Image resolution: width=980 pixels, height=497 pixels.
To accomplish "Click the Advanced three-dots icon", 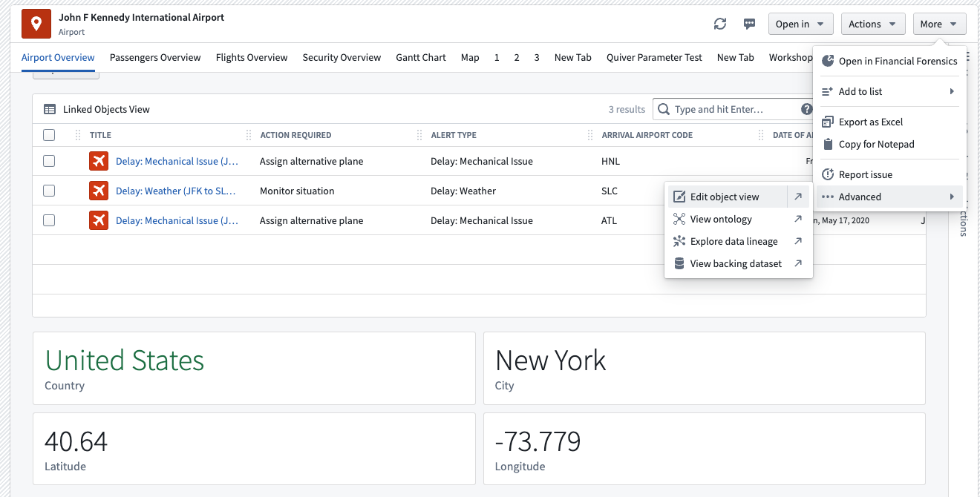I will (827, 197).
